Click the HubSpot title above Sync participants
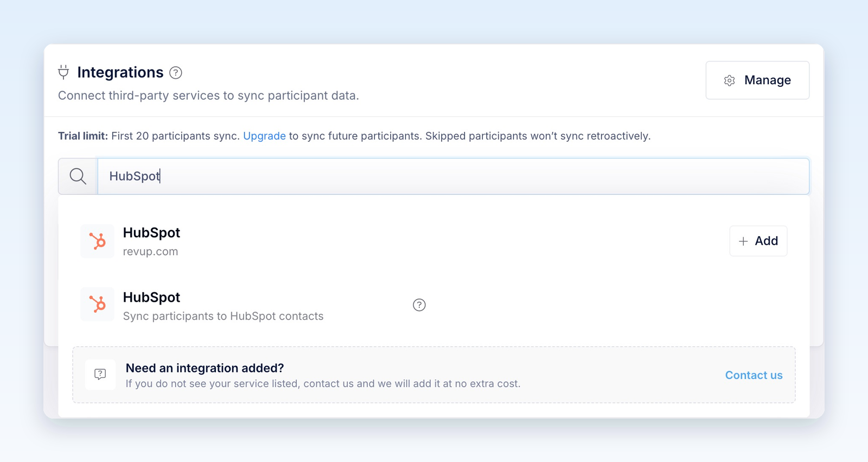The image size is (868, 462). click(x=151, y=297)
